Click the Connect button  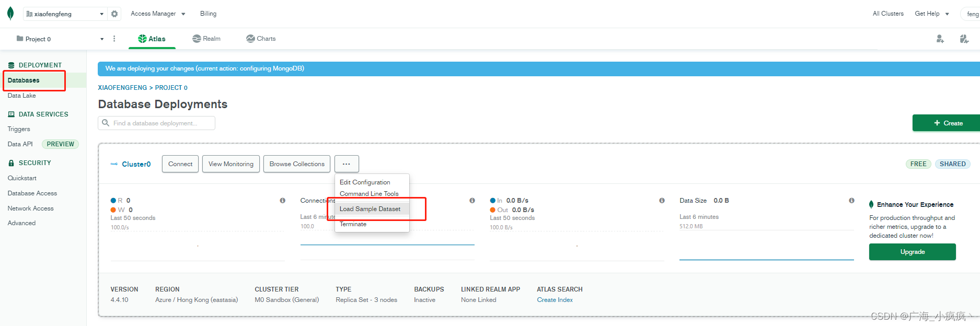tap(180, 164)
